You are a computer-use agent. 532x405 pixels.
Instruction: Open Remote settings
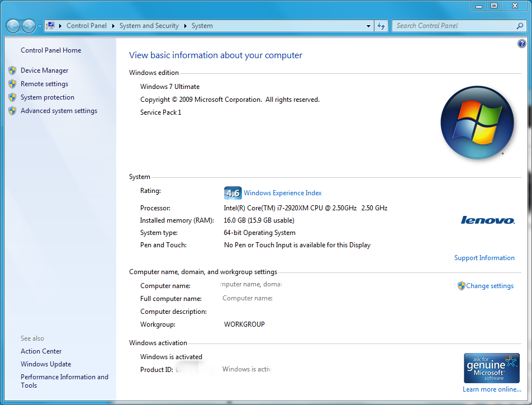click(x=45, y=84)
